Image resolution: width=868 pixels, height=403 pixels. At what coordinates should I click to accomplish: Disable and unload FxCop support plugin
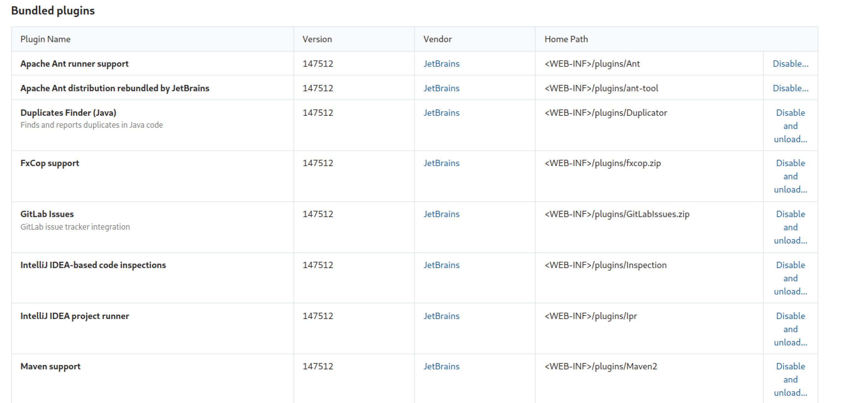click(790, 176)
